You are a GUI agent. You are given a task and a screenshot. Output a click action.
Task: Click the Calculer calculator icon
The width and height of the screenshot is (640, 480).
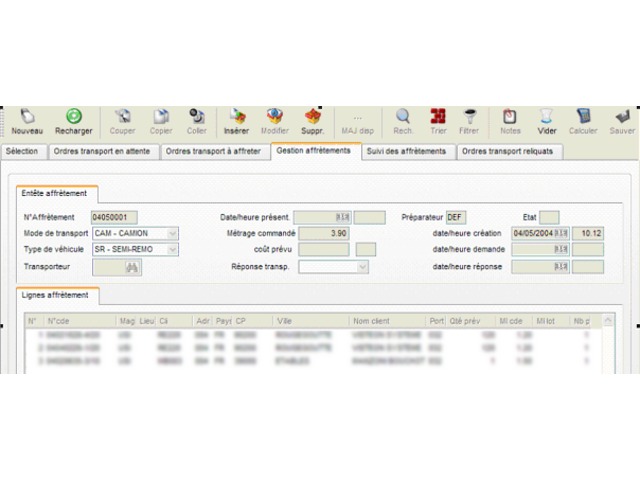point(583,117)
